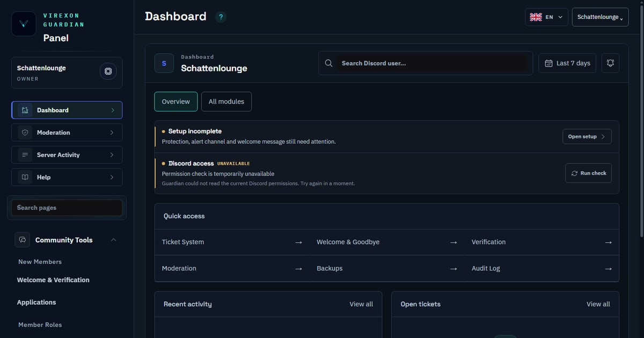Viewport: 644px width, 338px height.
Task: Click arrow next to Verification
Action: [x=608, y=243]
